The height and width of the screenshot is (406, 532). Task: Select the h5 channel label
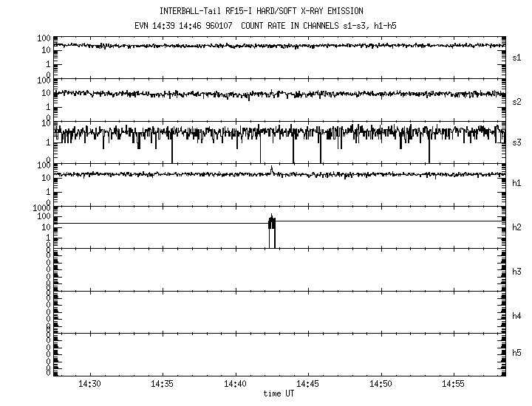(x=517, y=353)
